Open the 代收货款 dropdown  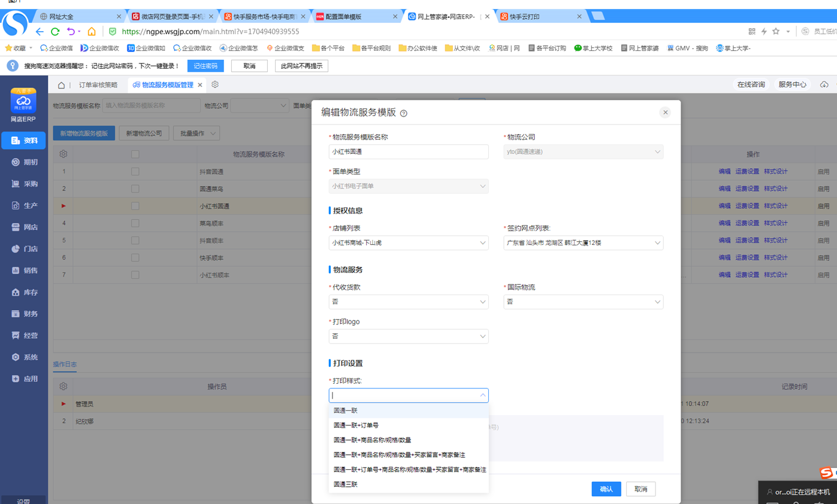click(x=409, y=302)
